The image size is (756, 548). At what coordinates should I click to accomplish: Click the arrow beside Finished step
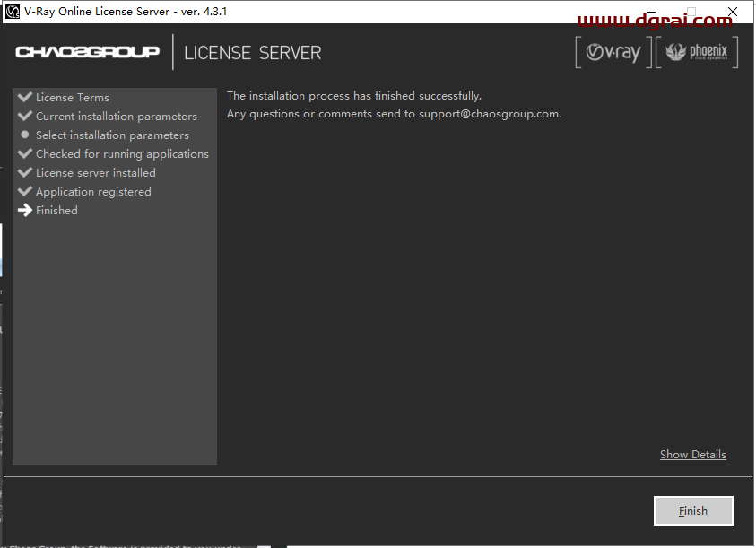(24, 210)
